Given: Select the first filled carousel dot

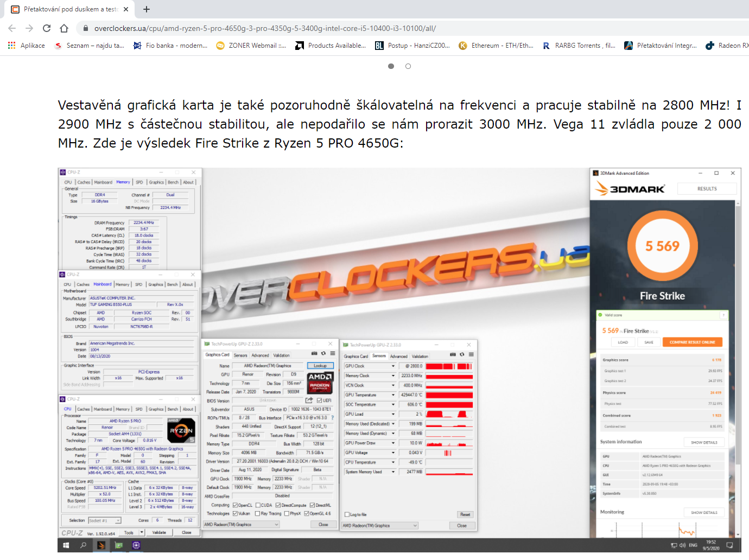Looking at the screenshot, I should [x=391, y=66].
